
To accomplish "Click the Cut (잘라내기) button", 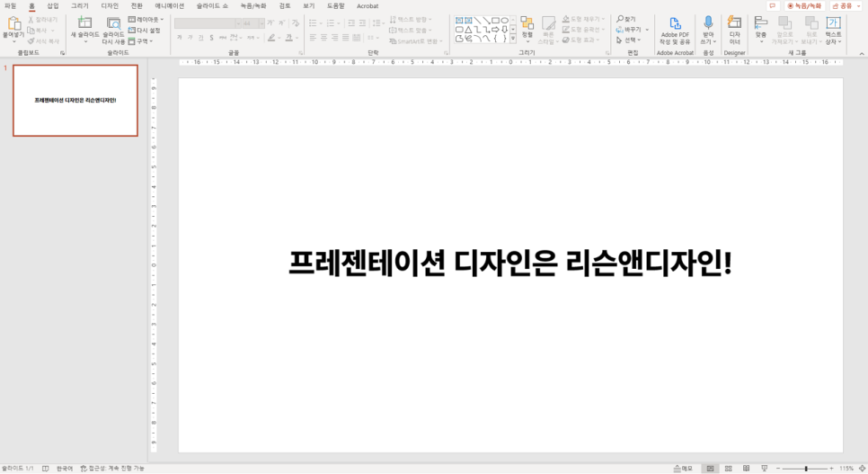I will [x=43, y=20].
